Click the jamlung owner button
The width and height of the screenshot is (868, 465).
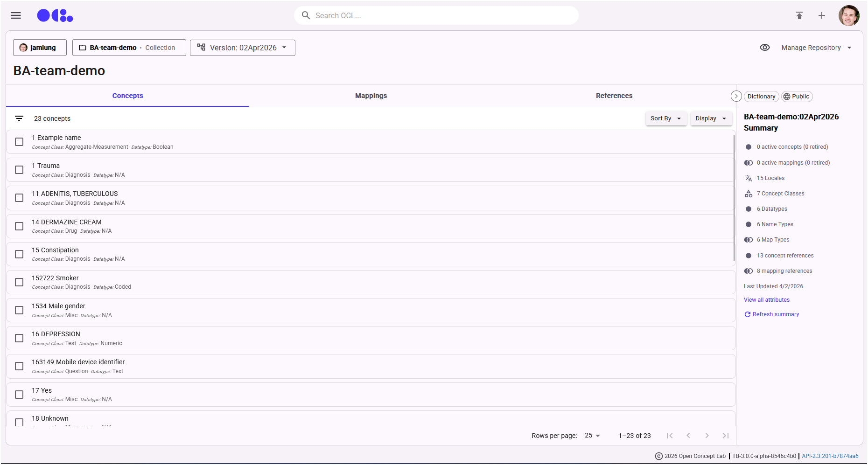point(40,48)
